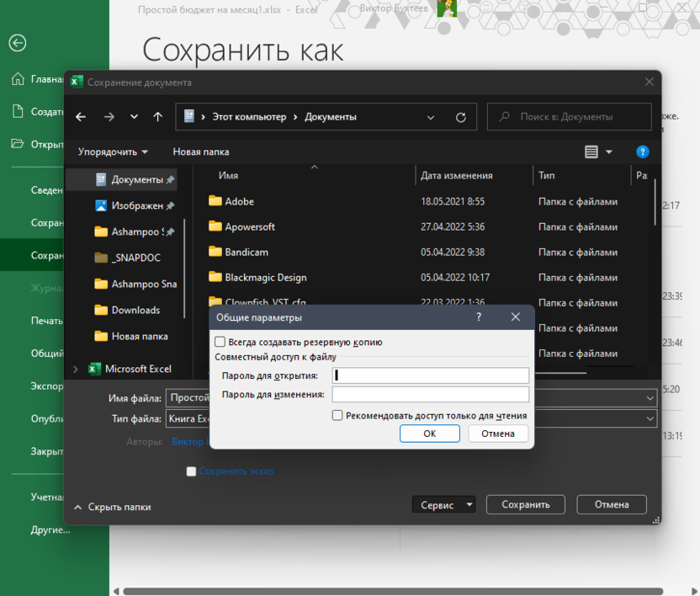Screen dimensions: 700x596
Task: Click the back arrow in save dialog
Action: [x=81, y=117]
